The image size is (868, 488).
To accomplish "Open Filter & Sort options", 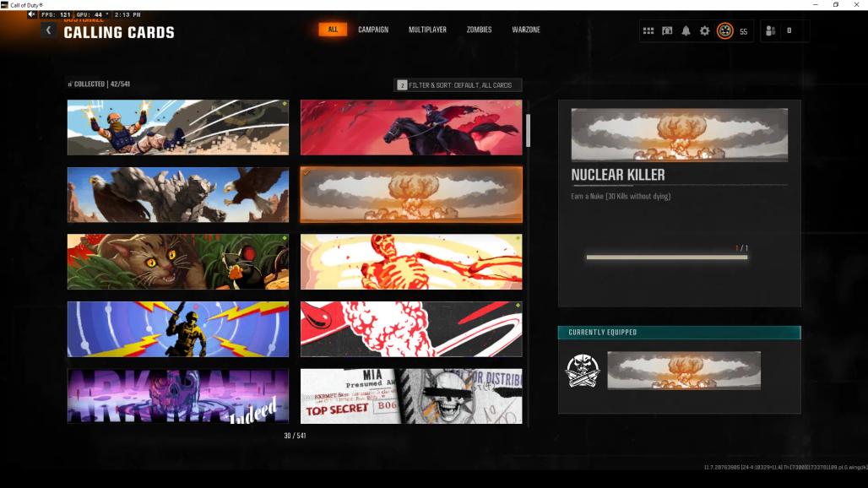I will pyautogui.click(x=458, y=85).
